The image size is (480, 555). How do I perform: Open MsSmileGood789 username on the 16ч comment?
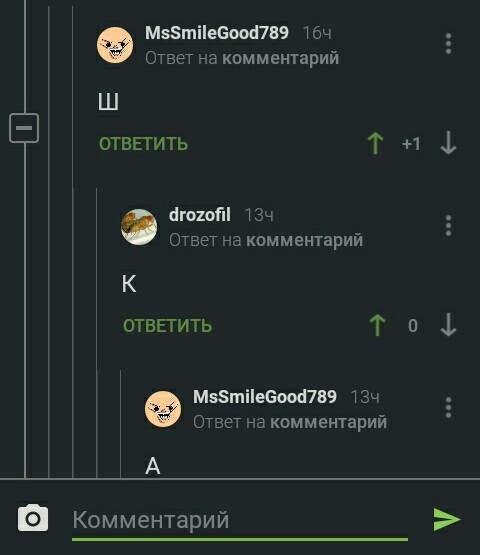[217, 33]
